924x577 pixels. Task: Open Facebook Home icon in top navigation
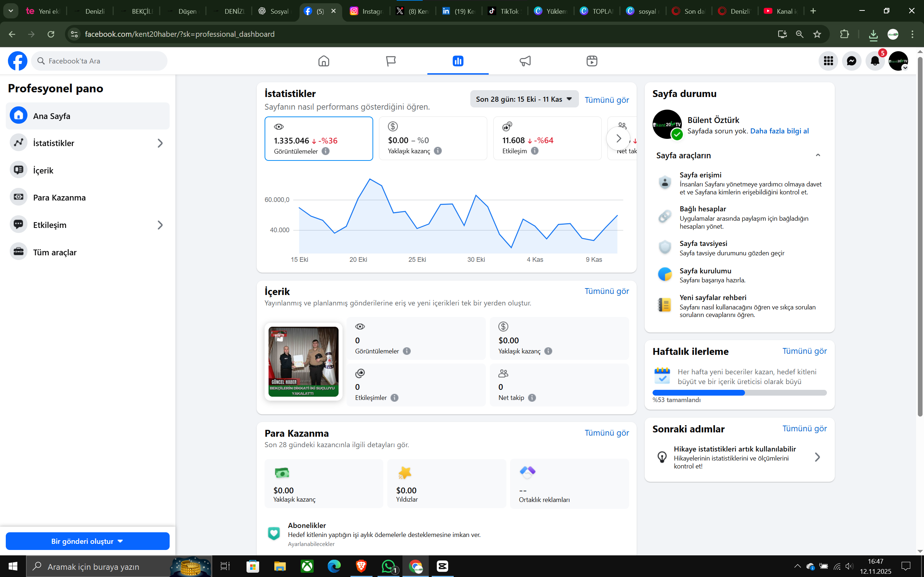click(x=323, y=61)
